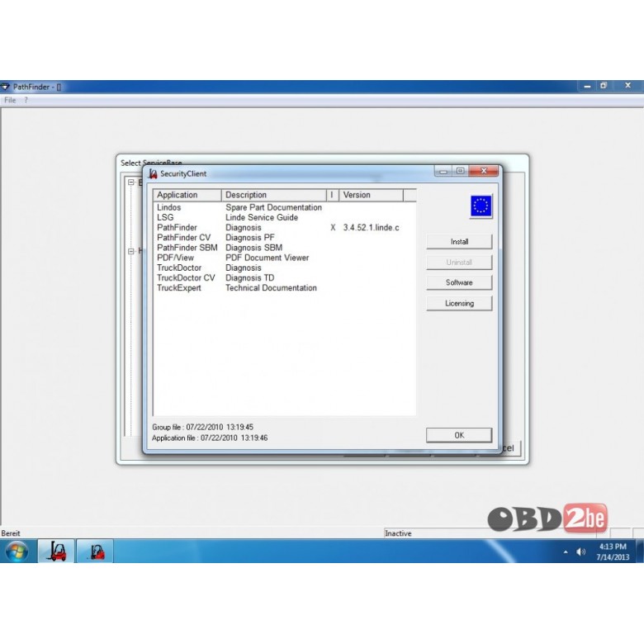644x644 pixels.
Task: Click the Application file timestamp text
Action: pyautogui.click(x=210, y=438)
